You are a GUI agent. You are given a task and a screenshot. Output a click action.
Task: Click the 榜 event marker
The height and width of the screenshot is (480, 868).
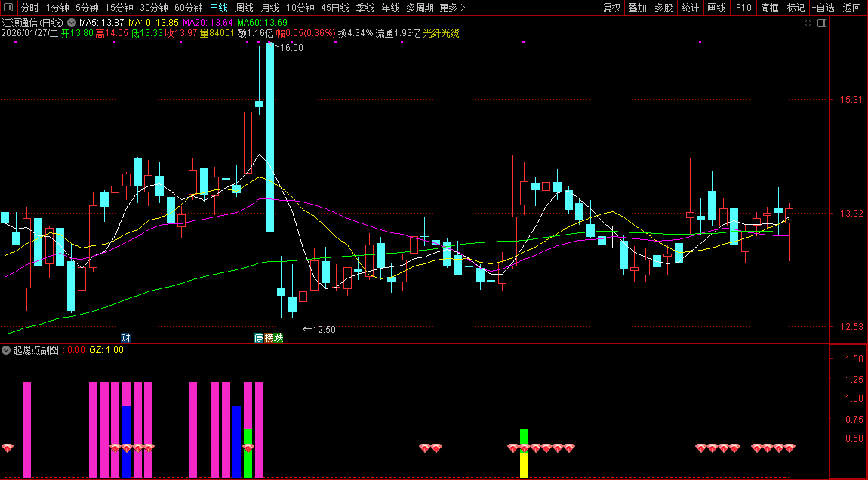pos(269,337)
